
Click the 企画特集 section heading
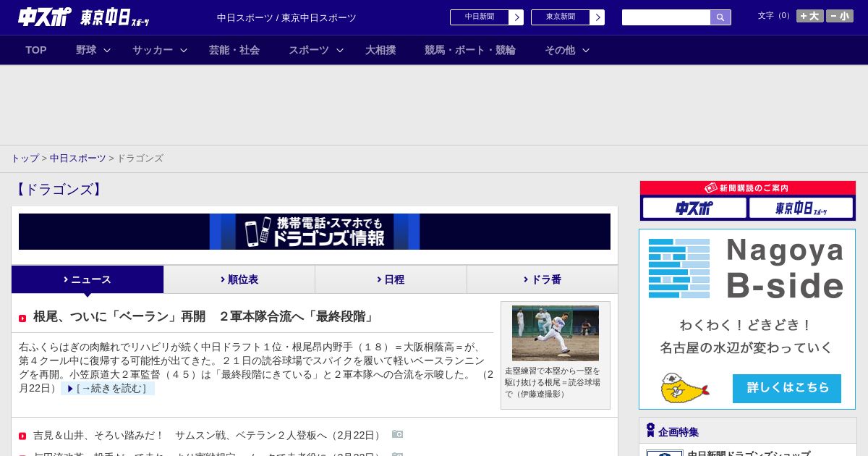click(x=678, y=431)
